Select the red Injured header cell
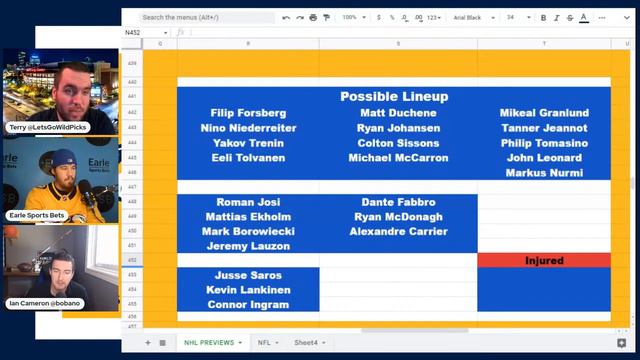This screenshot has height=360, width=640. click(544, 260)
